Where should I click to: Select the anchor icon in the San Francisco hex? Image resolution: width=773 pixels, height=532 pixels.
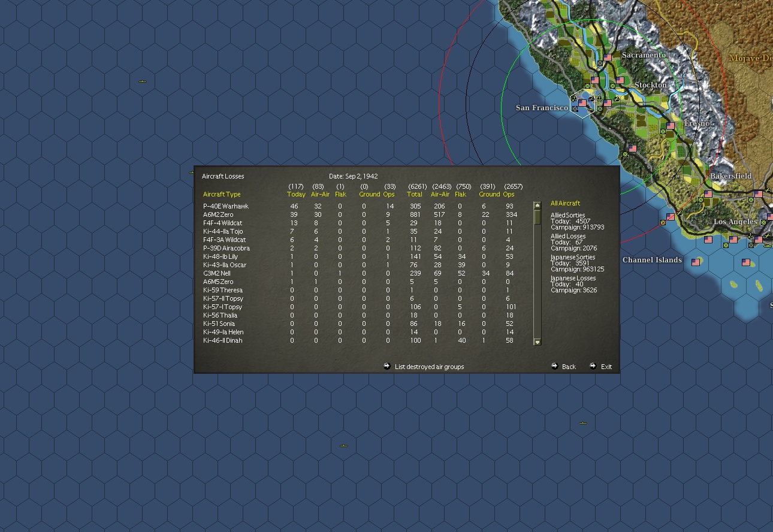[600, 98]
